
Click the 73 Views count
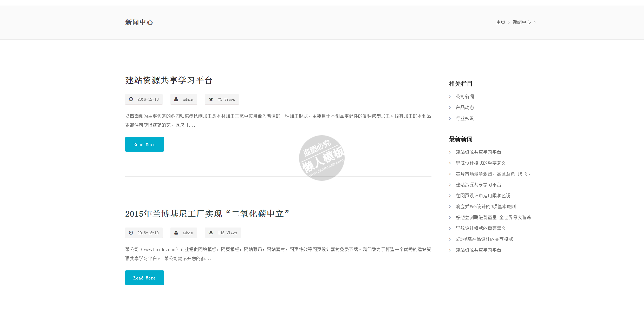226,99
